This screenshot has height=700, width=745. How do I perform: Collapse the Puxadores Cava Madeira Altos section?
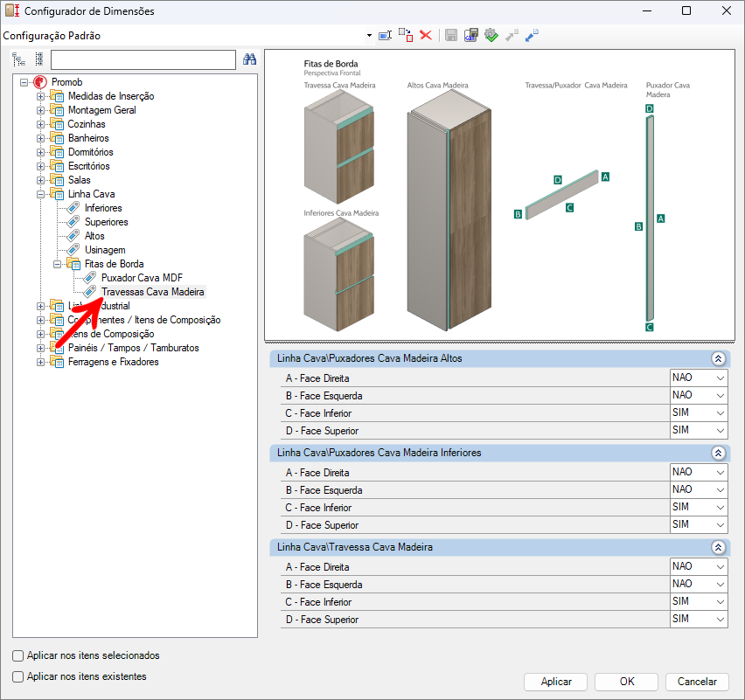click(718, 358)
